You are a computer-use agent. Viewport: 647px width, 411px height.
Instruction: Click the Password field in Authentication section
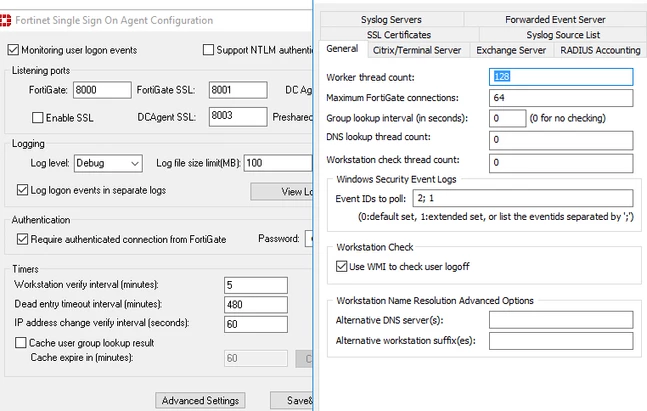[x=309, y=239]
